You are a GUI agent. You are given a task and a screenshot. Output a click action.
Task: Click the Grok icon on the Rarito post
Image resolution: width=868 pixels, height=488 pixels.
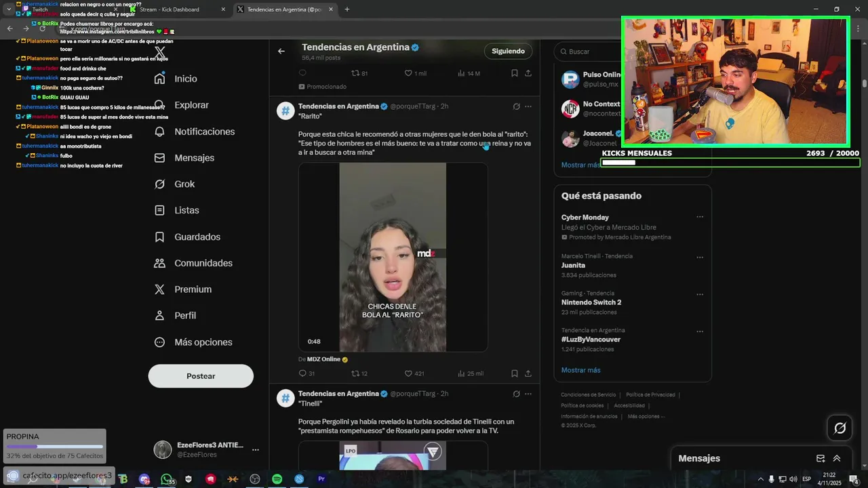pyautogui.click(x=516, y=106)
